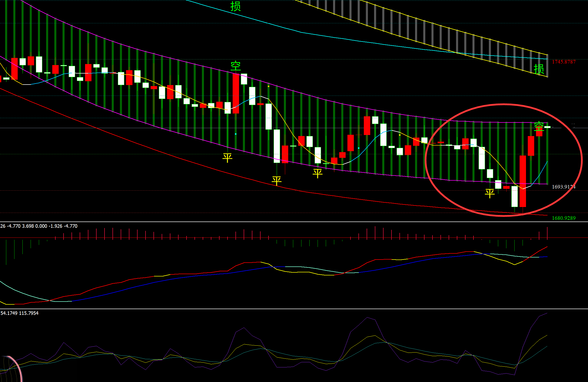Click the last small white candle at chart's right
Viewport: 588px width, 382px height.
(x=547, y=127)
